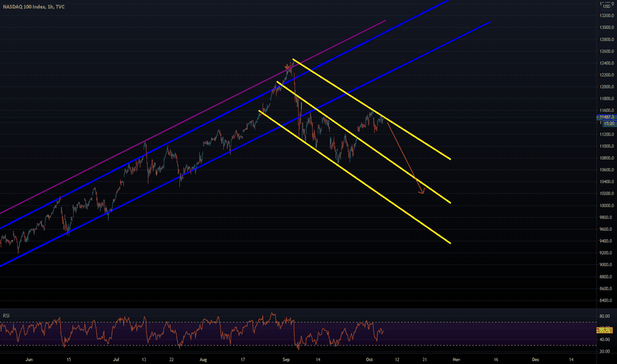Click the 12400.0 price axis label
This screenshot has width=617, height=364.
(x=606, y=63)
